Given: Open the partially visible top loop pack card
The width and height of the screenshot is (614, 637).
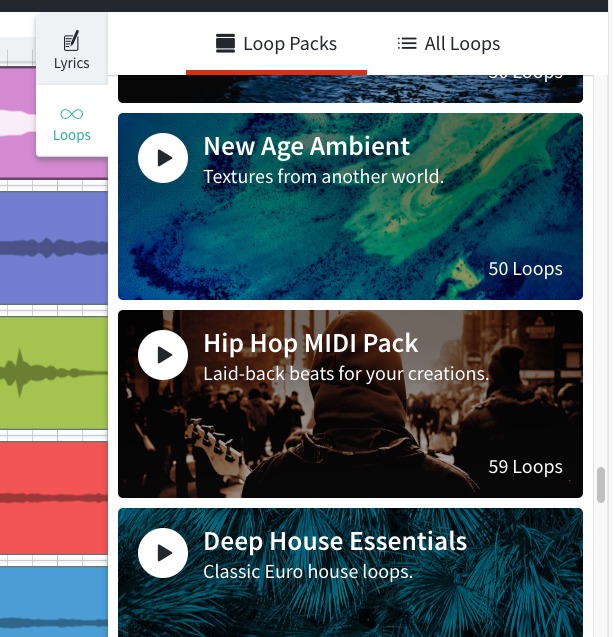Looking at the screenshot, I should 350,89.
